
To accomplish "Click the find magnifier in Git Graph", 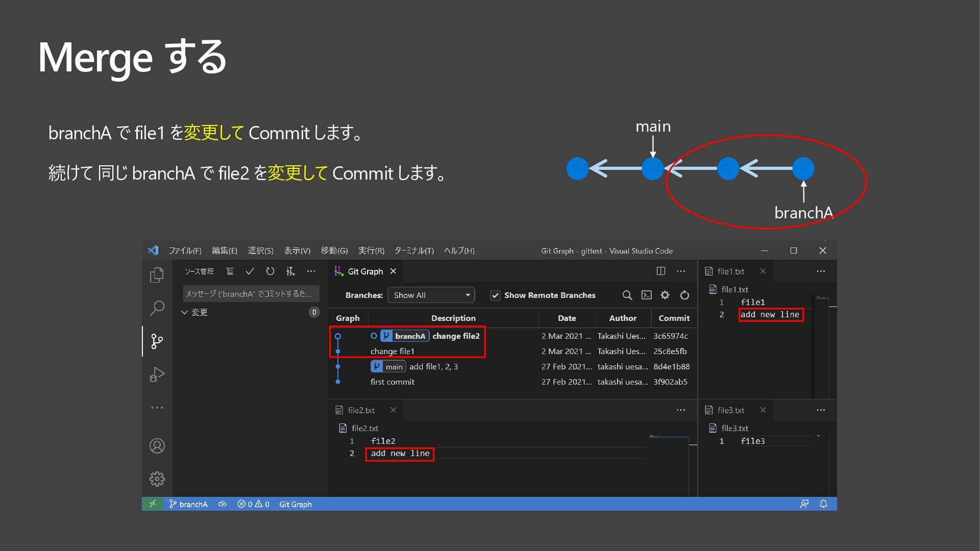I will (x=627, y=295).
